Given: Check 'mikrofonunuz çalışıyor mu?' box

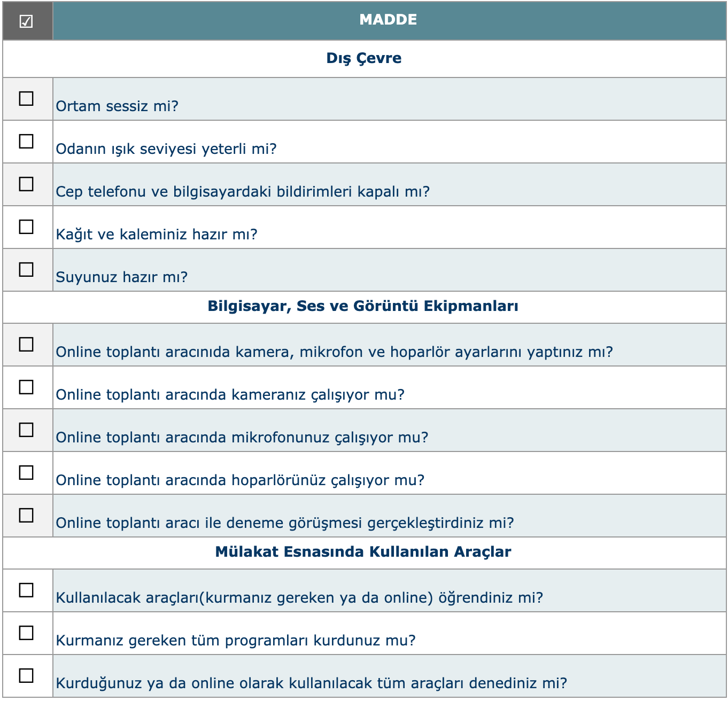Looking at the screenshot, I should pos(26,430).
